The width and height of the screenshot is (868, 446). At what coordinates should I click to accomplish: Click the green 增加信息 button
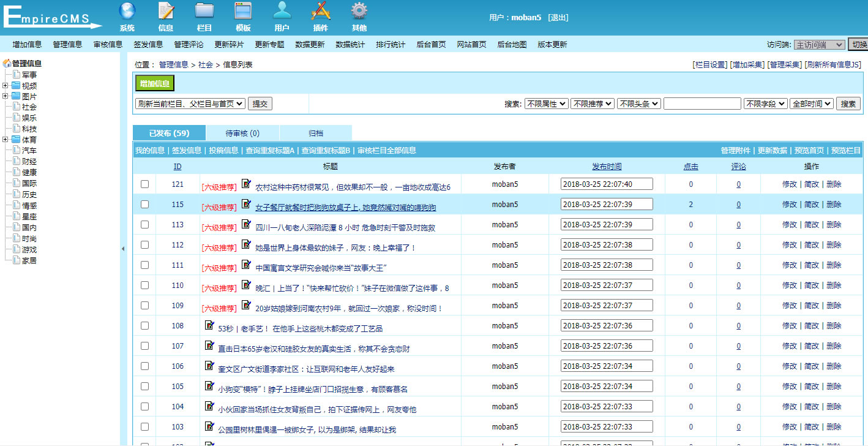pyautogui.click(x=154, y=83)
